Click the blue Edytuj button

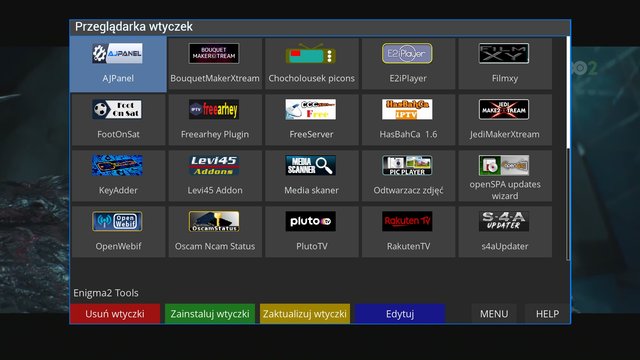[x=400, y=313]
